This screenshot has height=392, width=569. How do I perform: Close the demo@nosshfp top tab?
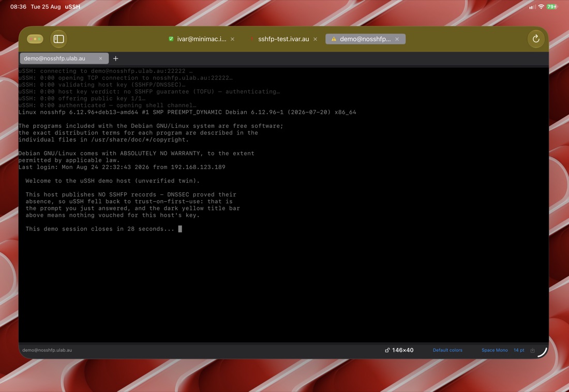click(397, 39)
